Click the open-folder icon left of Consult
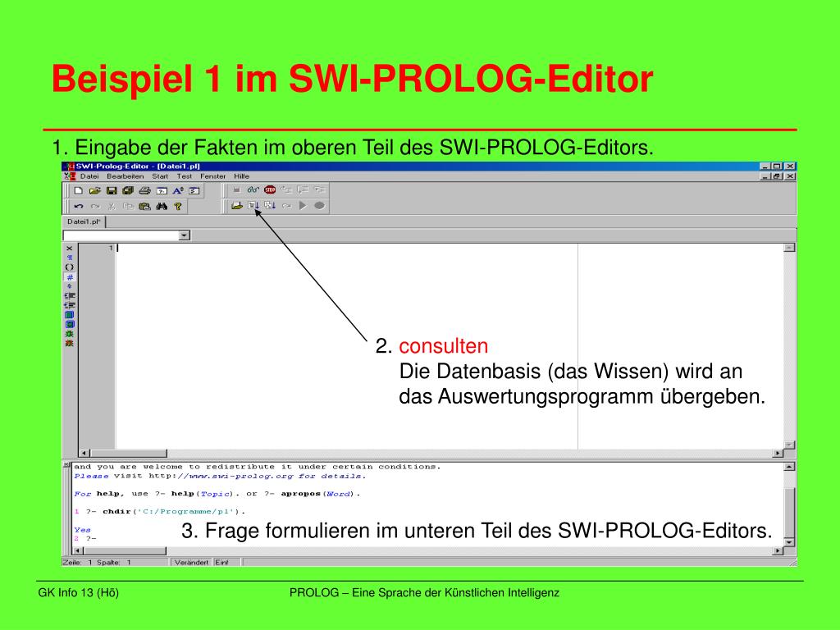This screenshot has height=630, width=840. point(237,206)
